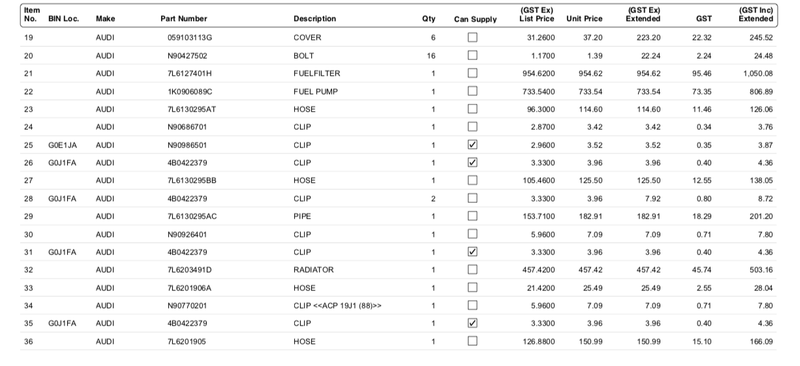Screen dimensions: 800x366
Task: Select the Can Supply column header
Action: pyautogui.click(x=475, y=19)
